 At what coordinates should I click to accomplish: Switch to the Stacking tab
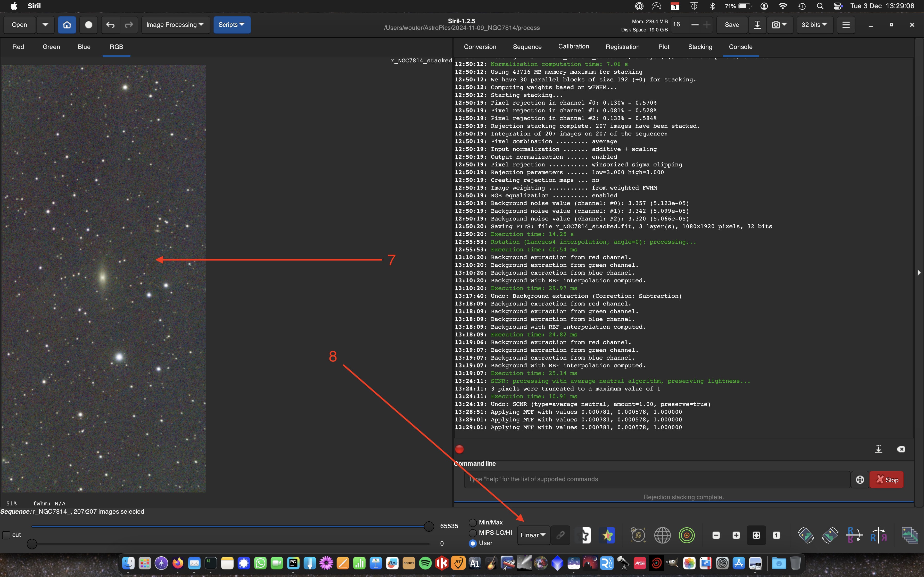tap(700, 47)
